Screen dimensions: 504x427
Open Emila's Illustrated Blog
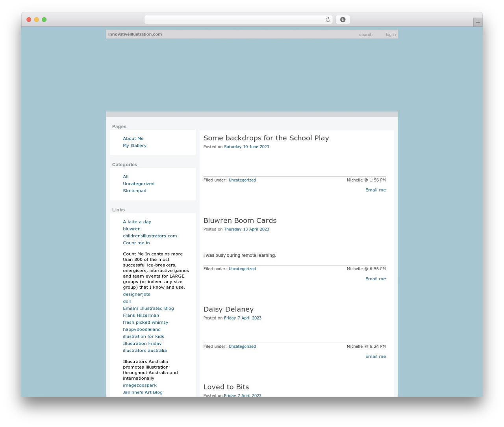pos(148,309)
